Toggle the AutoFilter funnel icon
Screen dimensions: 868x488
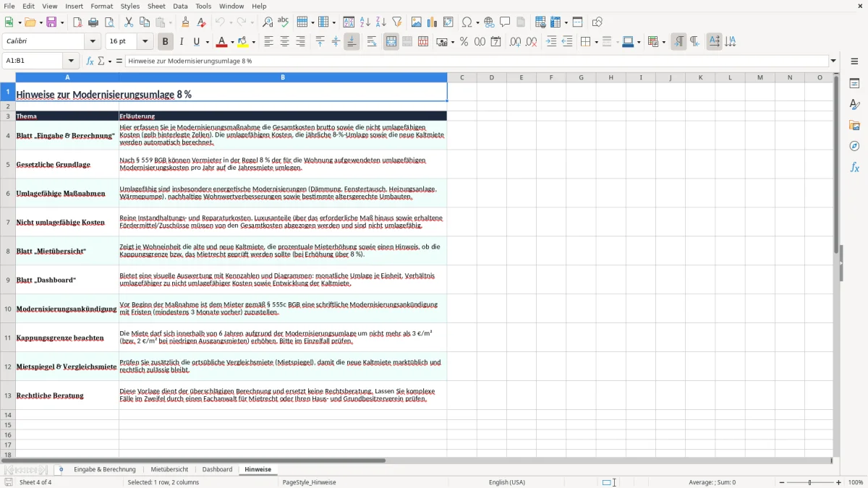[x=397, y=22]
